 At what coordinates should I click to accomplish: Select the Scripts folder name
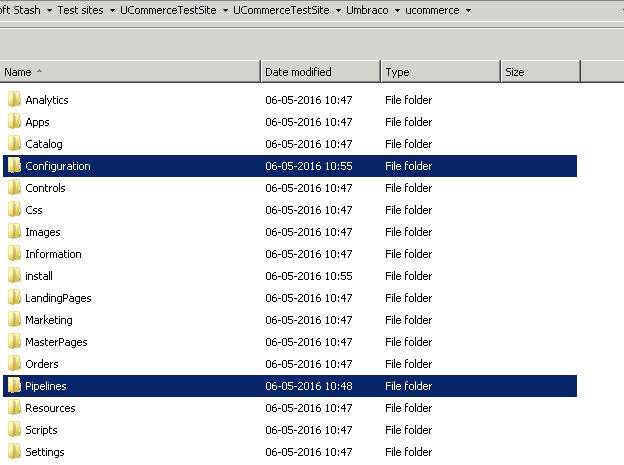coord(41,430)
